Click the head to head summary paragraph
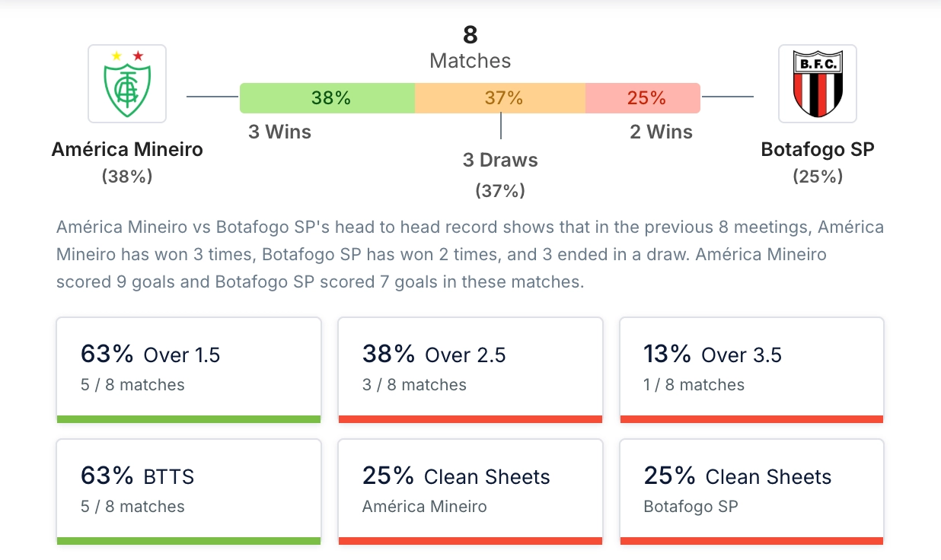 click(x=470, y=255)
